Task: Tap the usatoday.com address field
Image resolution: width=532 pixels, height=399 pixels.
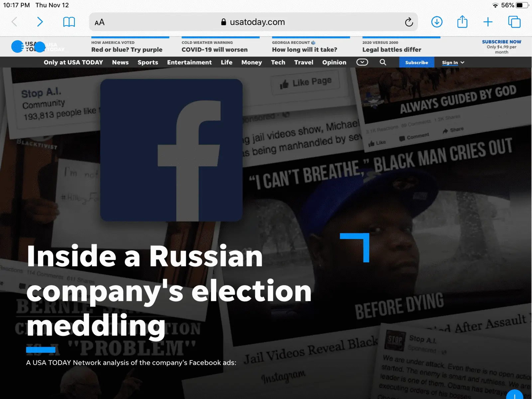Action: [x=253, y=22]
